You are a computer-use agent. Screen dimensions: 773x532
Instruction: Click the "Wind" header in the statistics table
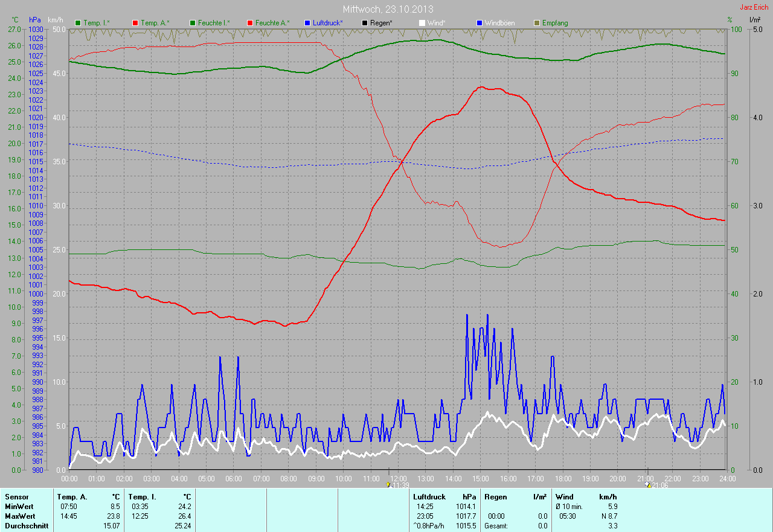[x=564, y=497]
